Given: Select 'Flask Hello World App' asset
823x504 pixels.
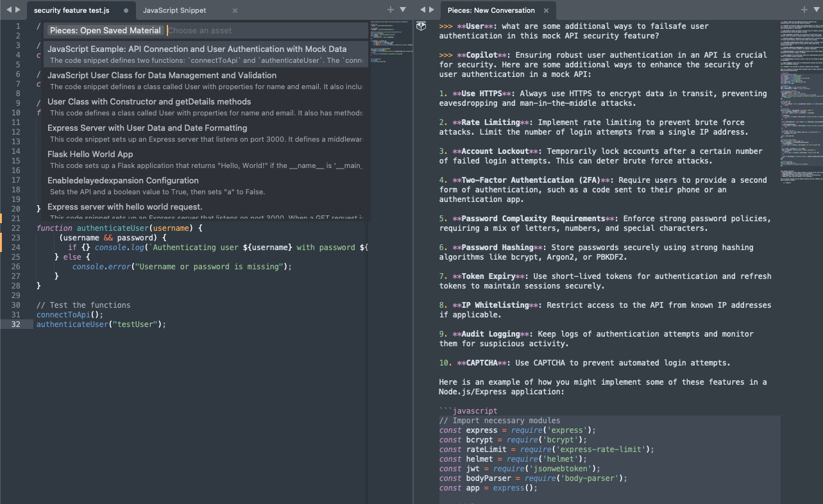Looking at the screenshot, I should click(x=206, y=159).
